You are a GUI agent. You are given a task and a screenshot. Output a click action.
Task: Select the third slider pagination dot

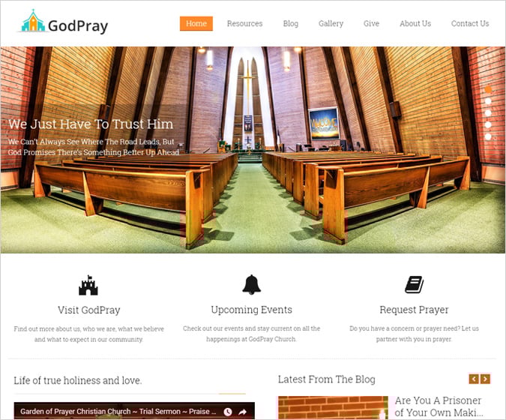pyautogui.click(x=488, y=113)
